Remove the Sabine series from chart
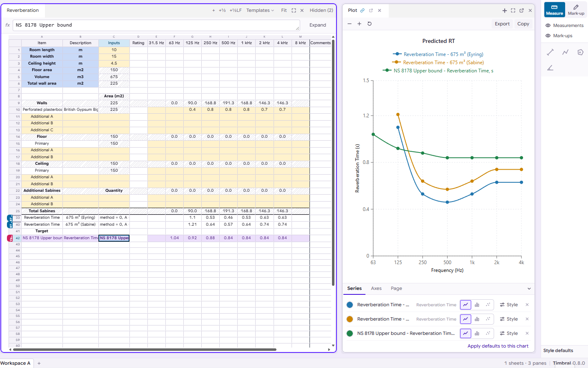This screenshot has width=588, height=368. 527,319
